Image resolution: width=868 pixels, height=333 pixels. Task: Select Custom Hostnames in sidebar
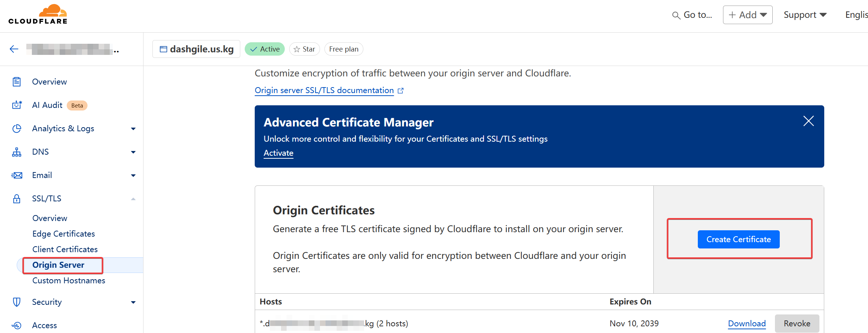coord(69,280)
